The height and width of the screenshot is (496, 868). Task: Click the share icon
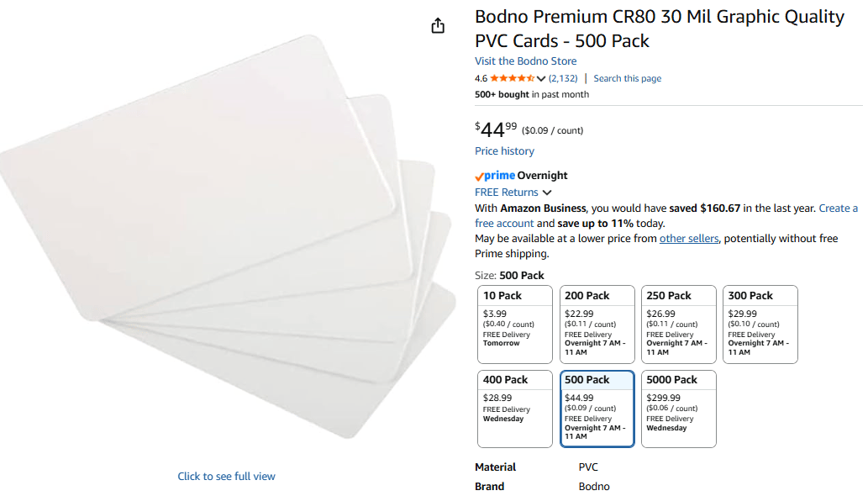coord(437,25)
